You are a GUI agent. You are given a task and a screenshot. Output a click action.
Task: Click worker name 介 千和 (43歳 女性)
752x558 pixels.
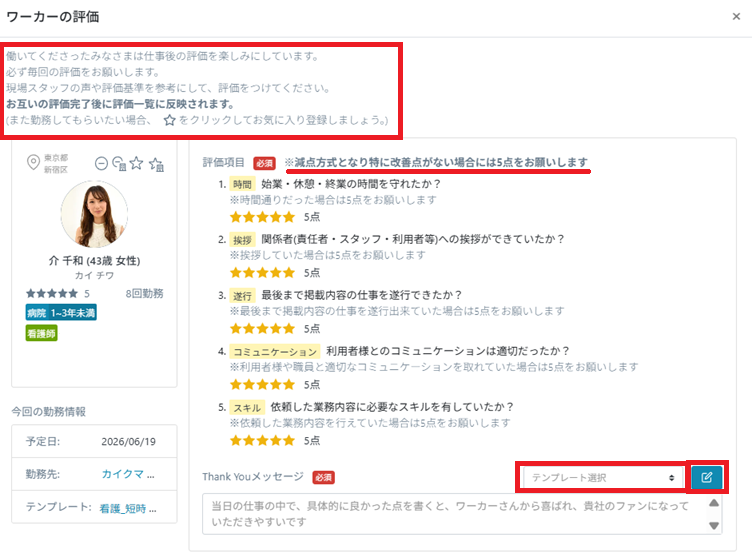coord(94,261)
